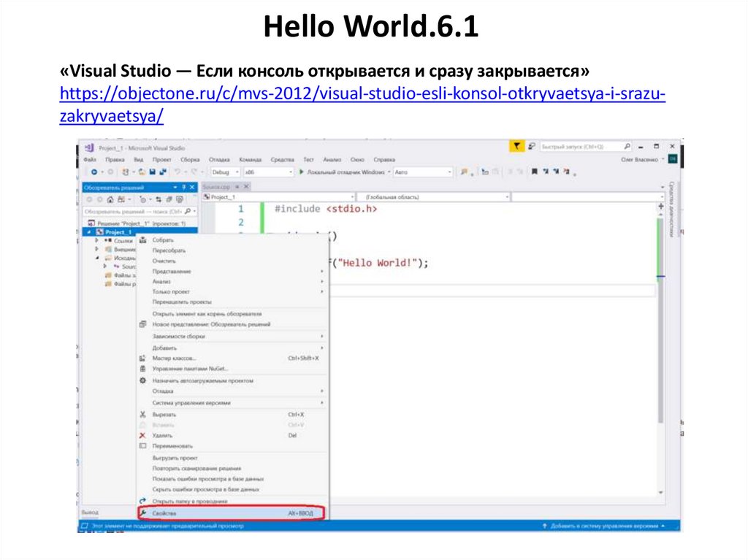
Task: Expand the Внешние зависимости tree node
Action: [x=97, y=249]
